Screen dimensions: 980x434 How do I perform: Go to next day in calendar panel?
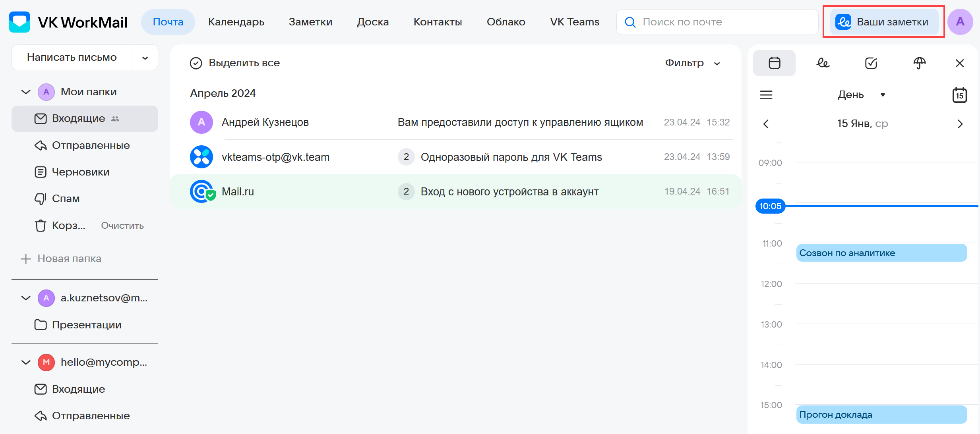click(x=960, y=124)
